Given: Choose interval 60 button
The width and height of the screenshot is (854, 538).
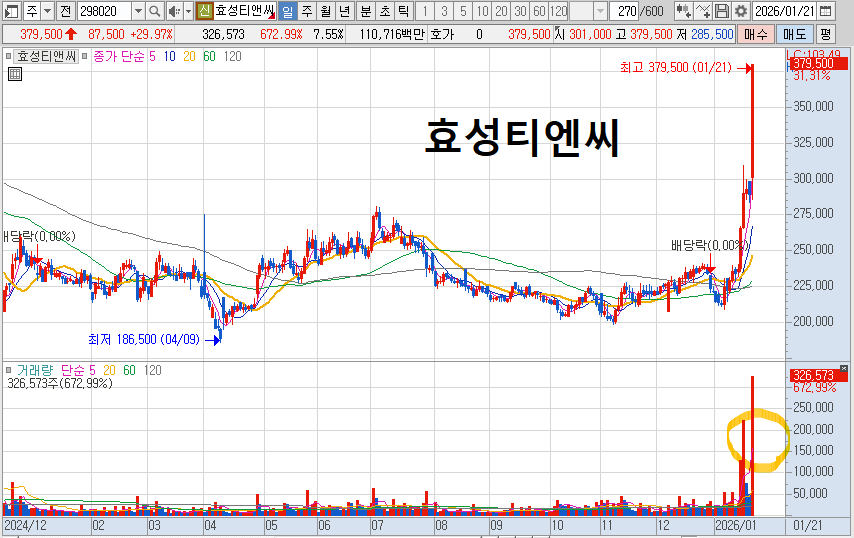Looking at the screenshot, I should (x=539, y=11).
